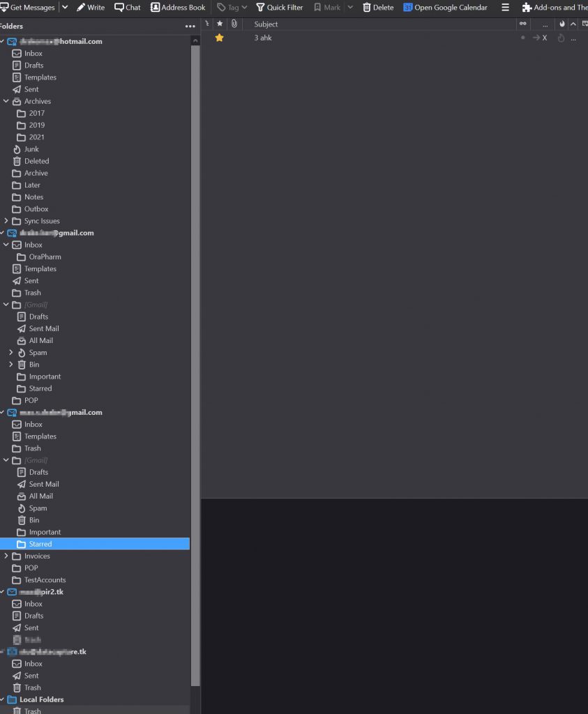
Task: Open the hamburger application menu
Action: point(506,8)
